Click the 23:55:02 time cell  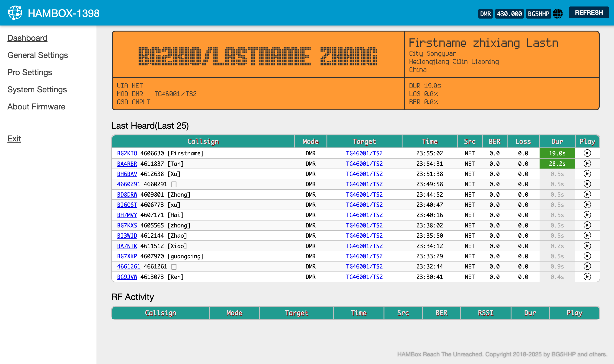[x=429, y=153]
